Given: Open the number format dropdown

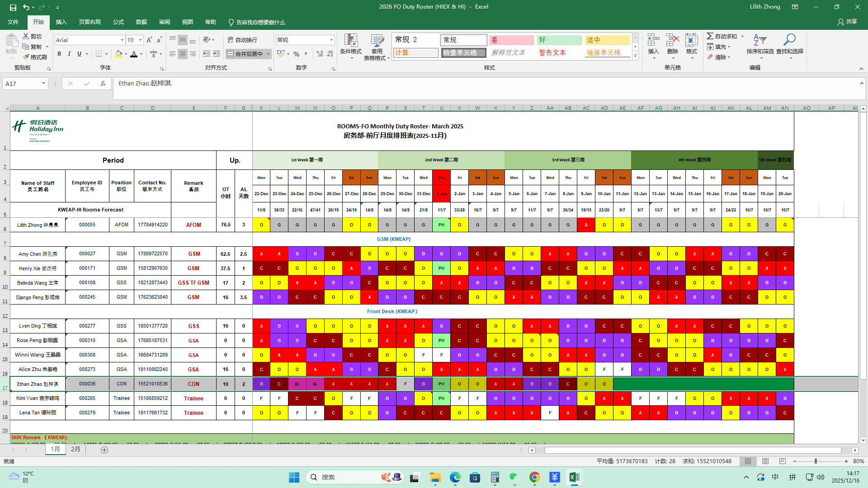Looking at the screenshot, I should click(x=331, y=40).
